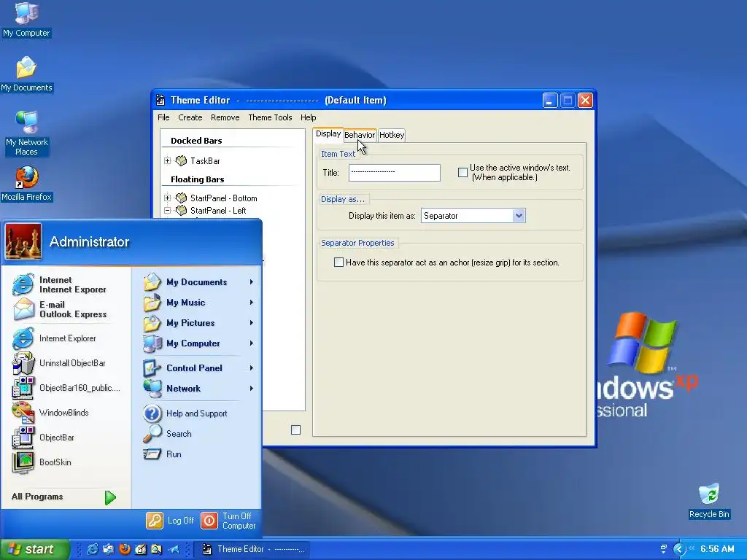Toggle the checkbox below the tree panel

[x=296, y=430]
